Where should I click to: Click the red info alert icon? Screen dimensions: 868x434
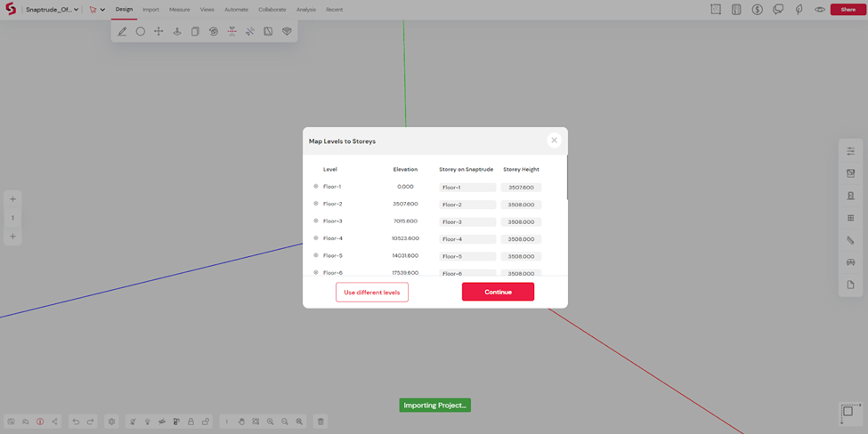coord(40,422)
